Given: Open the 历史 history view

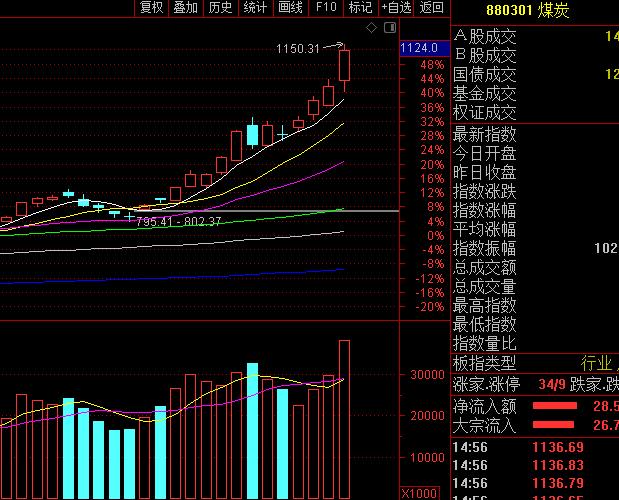Looking at the screenshot, I should coord(220,7).
